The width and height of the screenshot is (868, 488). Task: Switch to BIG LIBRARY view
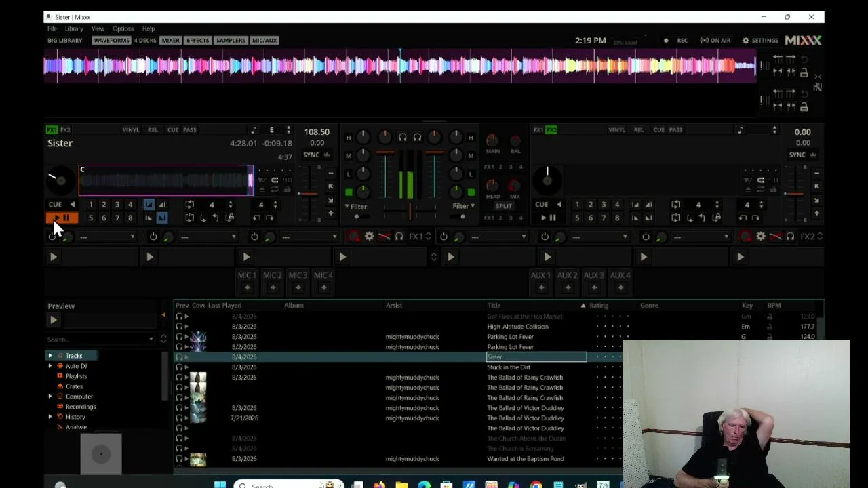[65, 41]
